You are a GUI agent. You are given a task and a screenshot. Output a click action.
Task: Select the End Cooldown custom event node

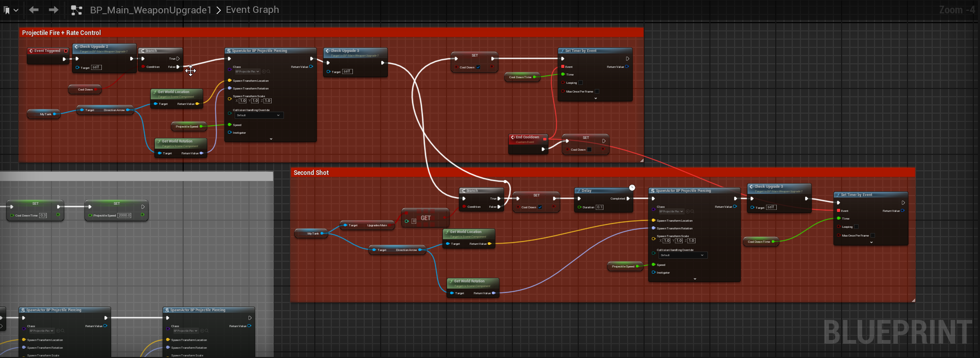tap(528, 145)
